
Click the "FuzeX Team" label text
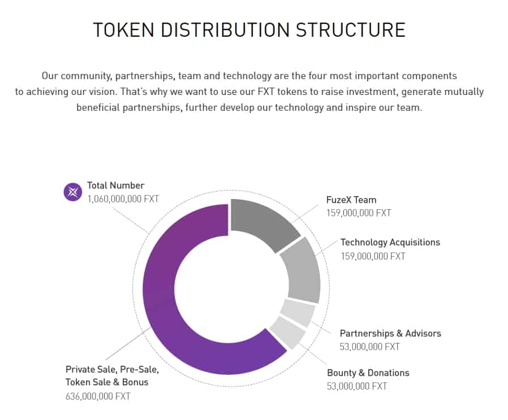point(351,200)
